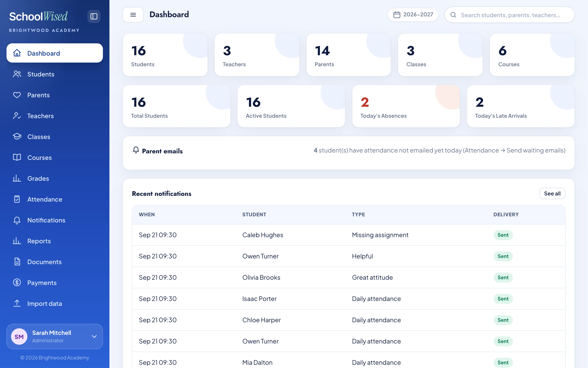Click the Documents file icon
588x368 pixels.
tap(17, 262)
